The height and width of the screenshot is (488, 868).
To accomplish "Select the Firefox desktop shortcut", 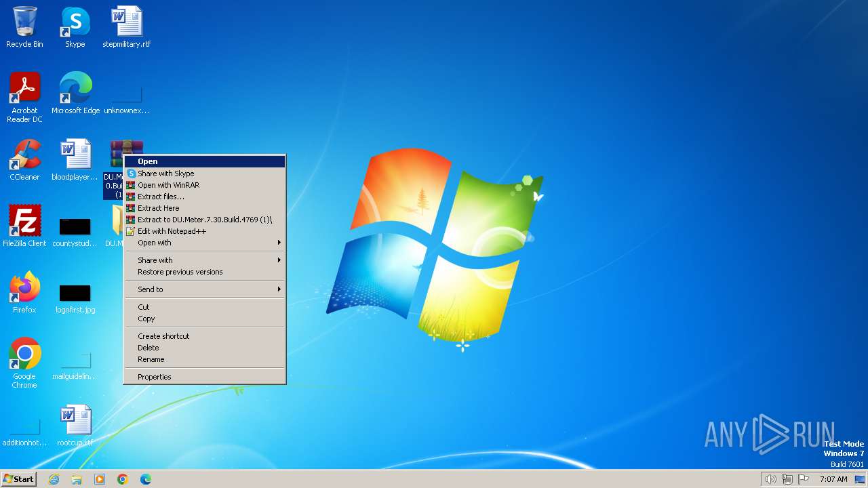I will click(x=24, y=293).
